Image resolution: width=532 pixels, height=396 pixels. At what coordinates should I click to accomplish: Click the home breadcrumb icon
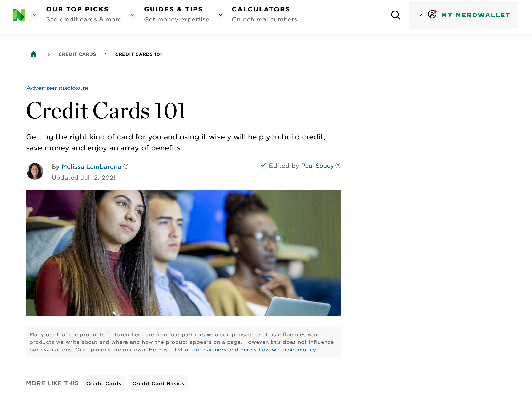pos(33,54)
